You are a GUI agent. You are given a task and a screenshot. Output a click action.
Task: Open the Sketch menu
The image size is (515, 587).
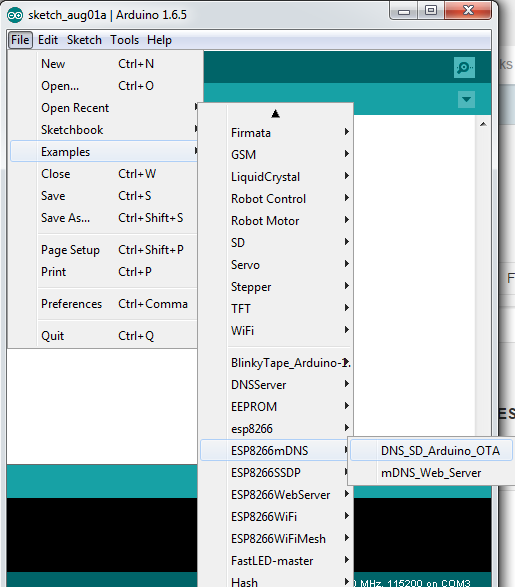pos(84,40)
